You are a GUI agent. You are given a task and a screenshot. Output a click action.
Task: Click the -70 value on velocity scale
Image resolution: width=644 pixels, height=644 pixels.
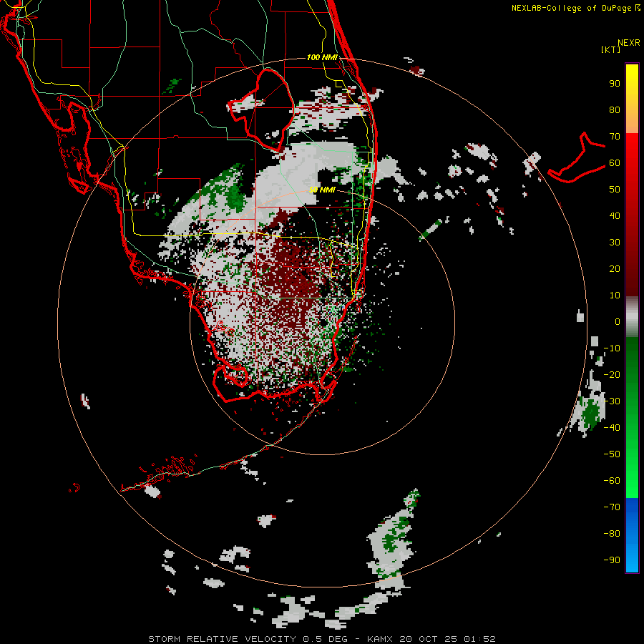point(612,507)
